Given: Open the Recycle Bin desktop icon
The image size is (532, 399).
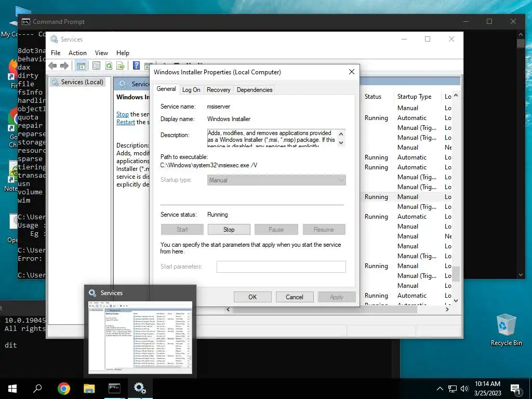Looking at the screenshot, I should (x=506, y=329).
